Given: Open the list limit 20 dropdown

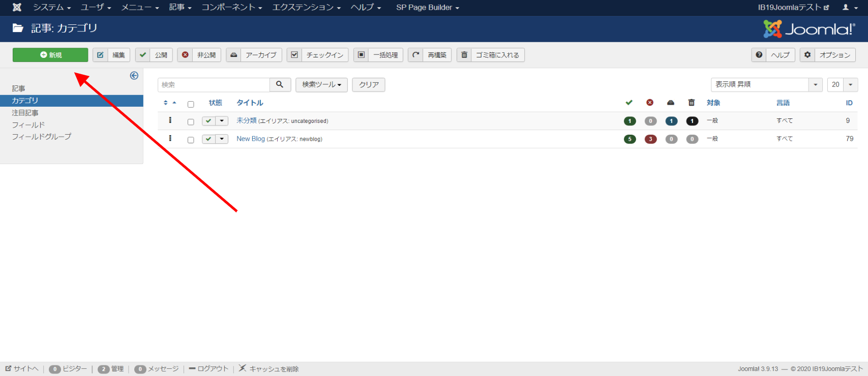Looking at the screenshot, I should [x=843, y=84].
